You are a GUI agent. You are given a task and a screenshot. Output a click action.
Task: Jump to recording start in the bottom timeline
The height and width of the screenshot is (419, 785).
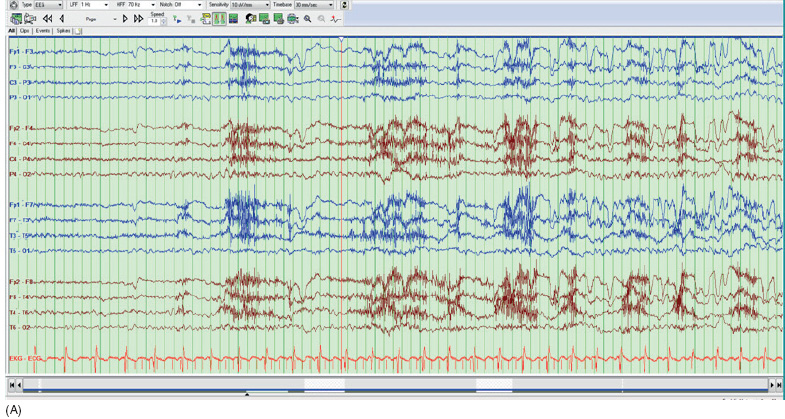point(13,384)
